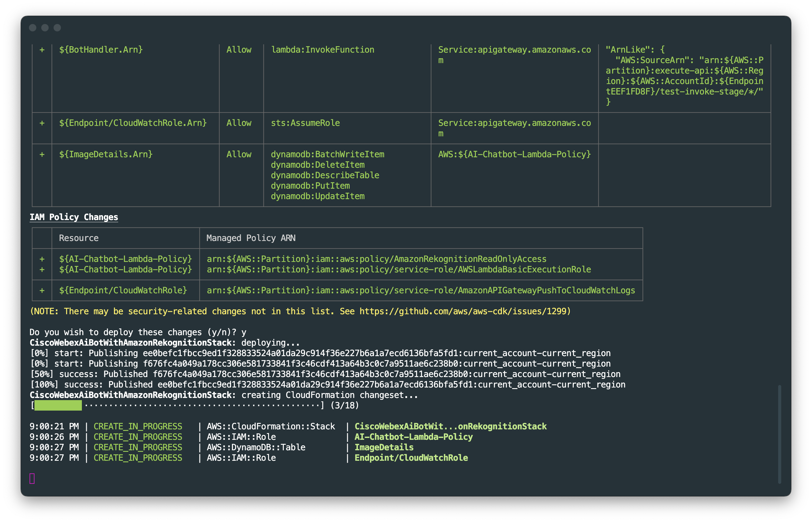Click the magenta terminal cursor
Image resolution: width=812 pixels, height=522 pixels.
32,479
